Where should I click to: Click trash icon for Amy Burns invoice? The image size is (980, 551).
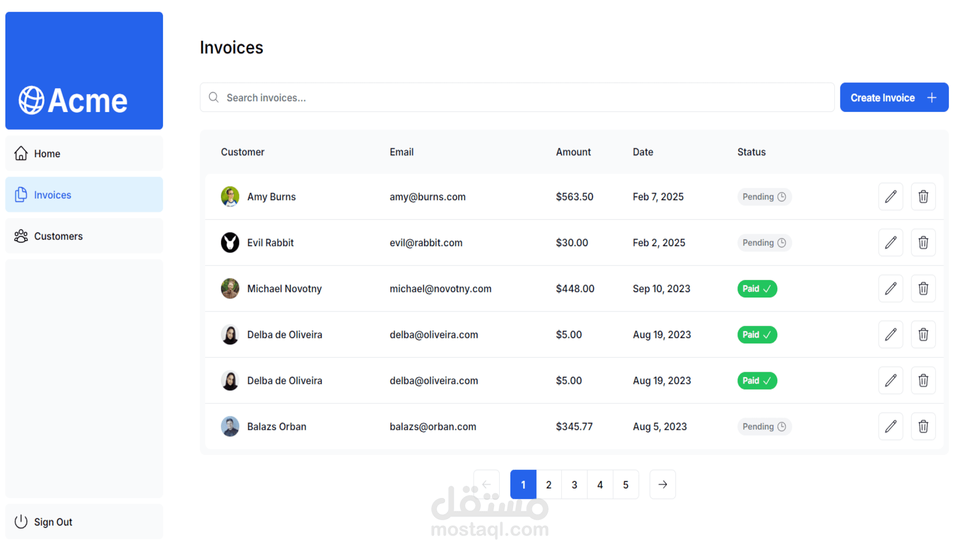[923, 196]
